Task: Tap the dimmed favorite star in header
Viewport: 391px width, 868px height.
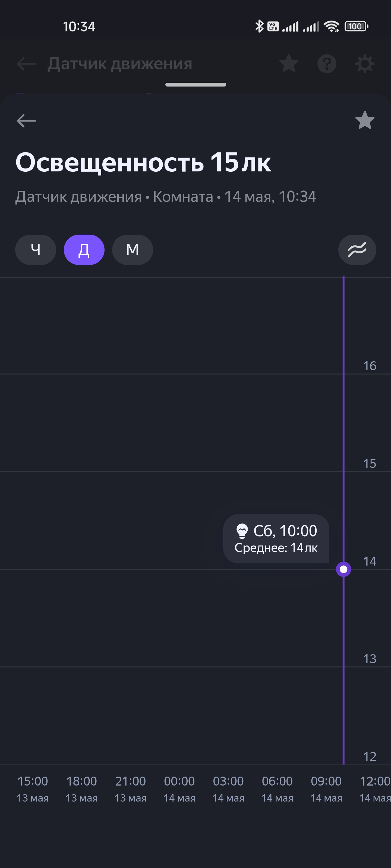Action: tap(289, 63)
